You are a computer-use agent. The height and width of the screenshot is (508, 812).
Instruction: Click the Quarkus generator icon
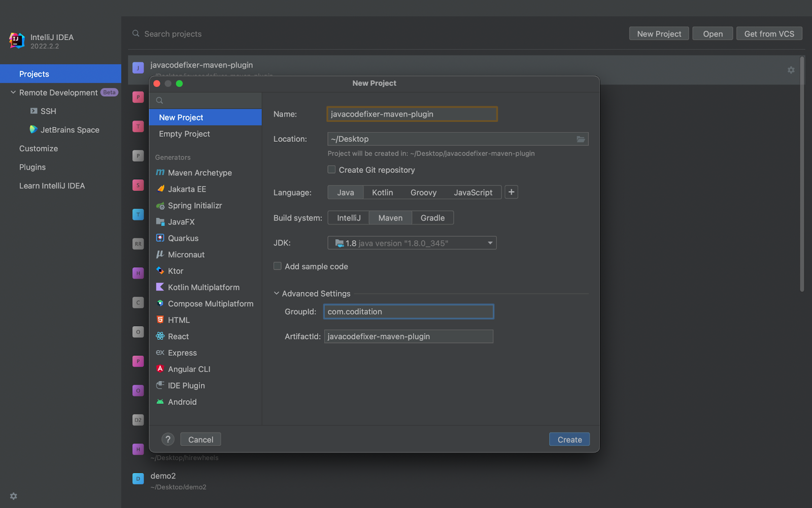(x=160, y=238)
